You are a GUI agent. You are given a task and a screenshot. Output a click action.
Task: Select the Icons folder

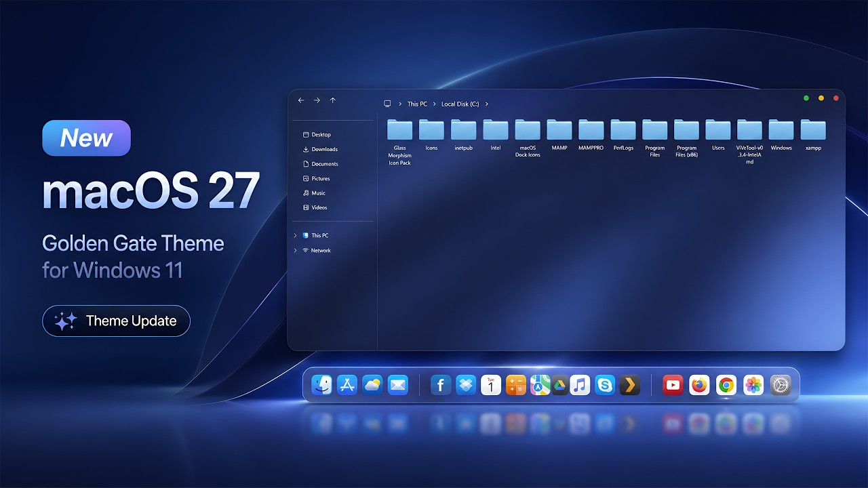pyautogui.click(x=431, y=135)
